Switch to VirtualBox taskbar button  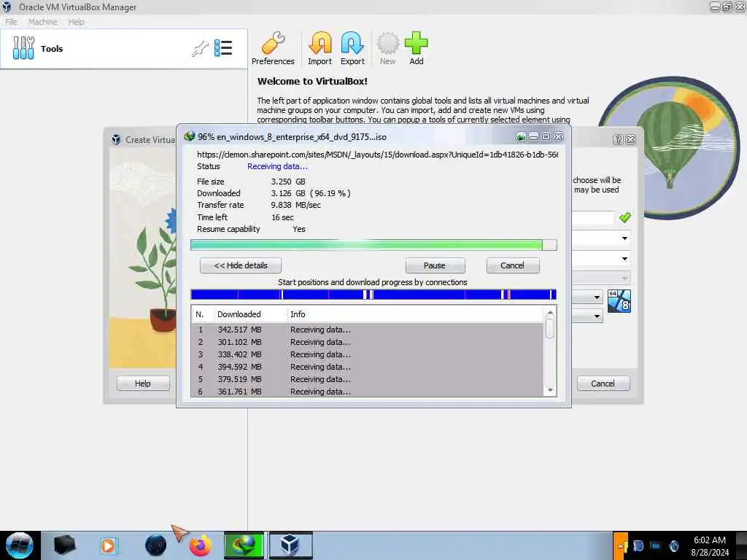pos(290,545)
